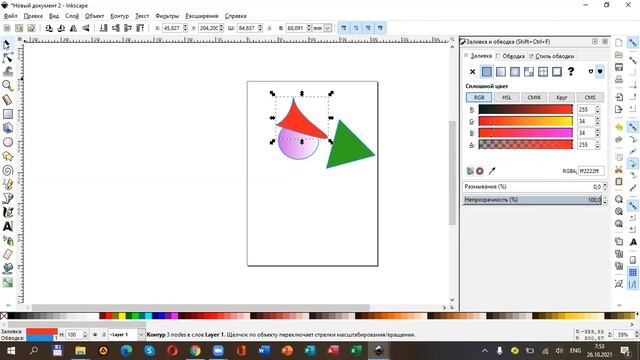Click the red fill swatch in status bar
640x360 pixels.
[x=42, y=331]
